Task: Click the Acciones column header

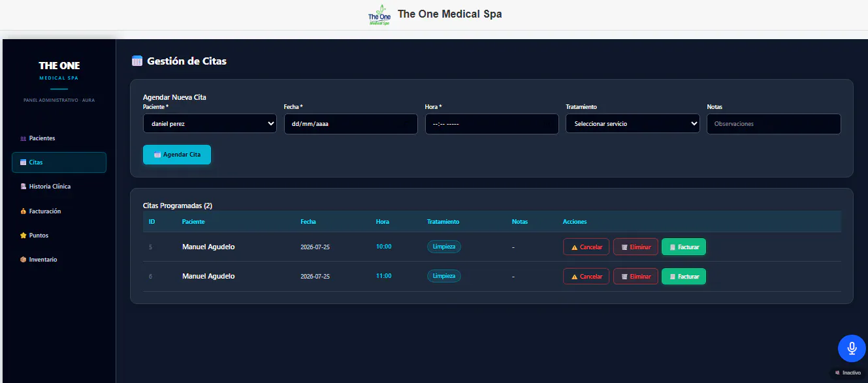Action: 575,222
